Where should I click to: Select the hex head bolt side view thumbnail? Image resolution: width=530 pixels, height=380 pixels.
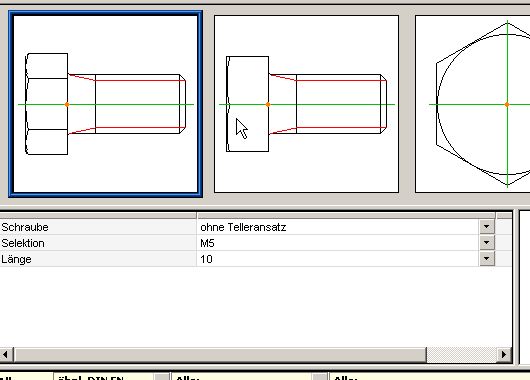point(105,104)
